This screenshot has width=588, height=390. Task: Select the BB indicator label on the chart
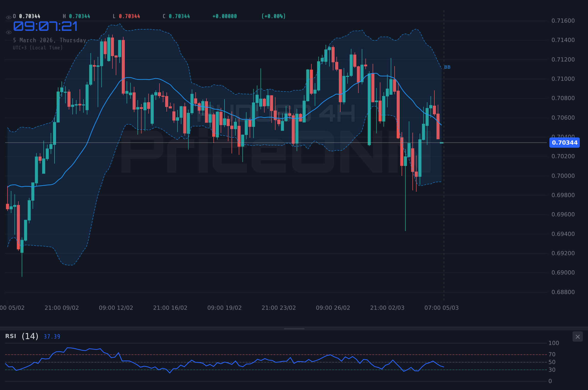click(x=448, y=67)
